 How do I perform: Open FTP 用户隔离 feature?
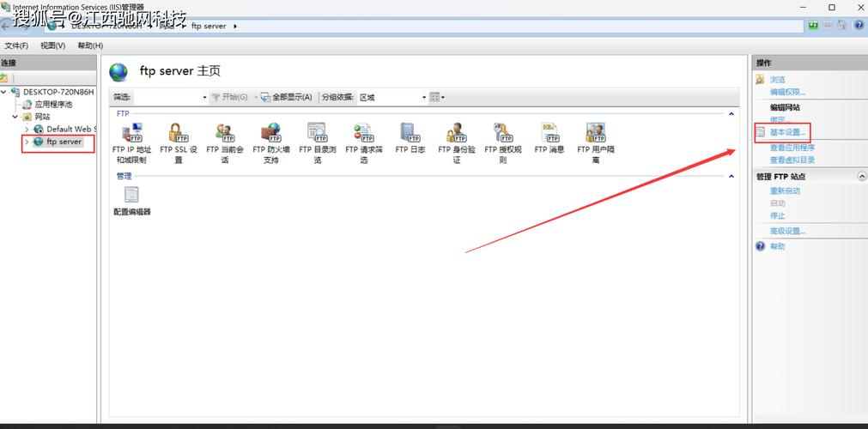click(595, 133)
